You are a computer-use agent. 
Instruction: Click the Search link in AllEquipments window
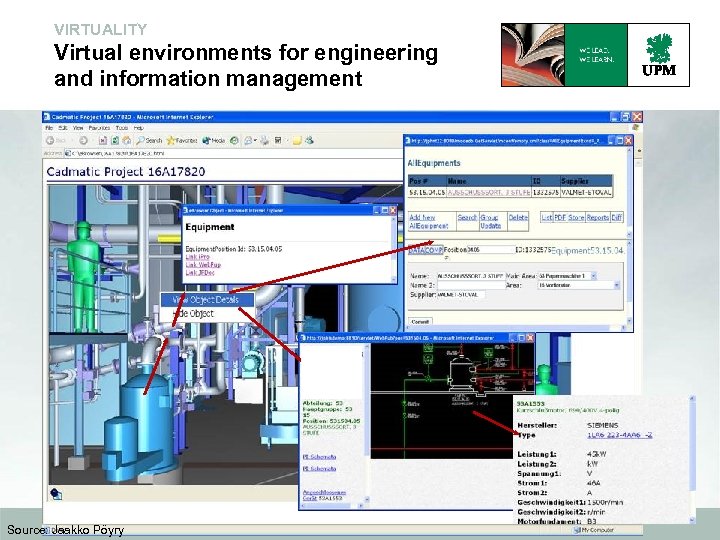pyautogui.click(x=467, y=218)
